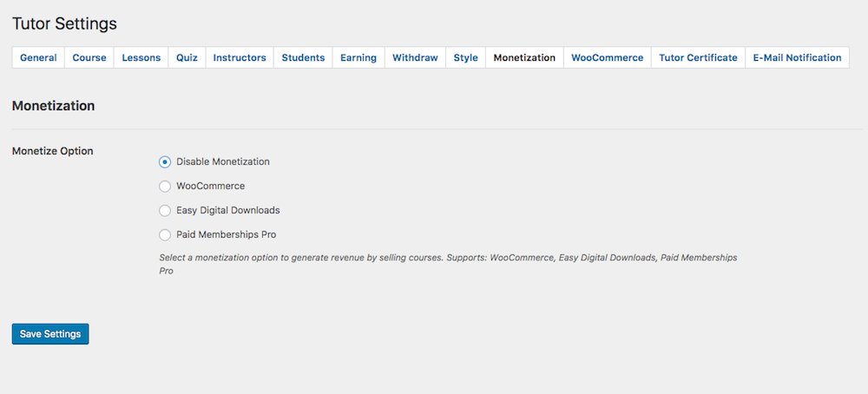Screen dimensions: 868x394
Task: Click the Tutor Settings page title
Action: pyautogui.click(x=64, y=23)
